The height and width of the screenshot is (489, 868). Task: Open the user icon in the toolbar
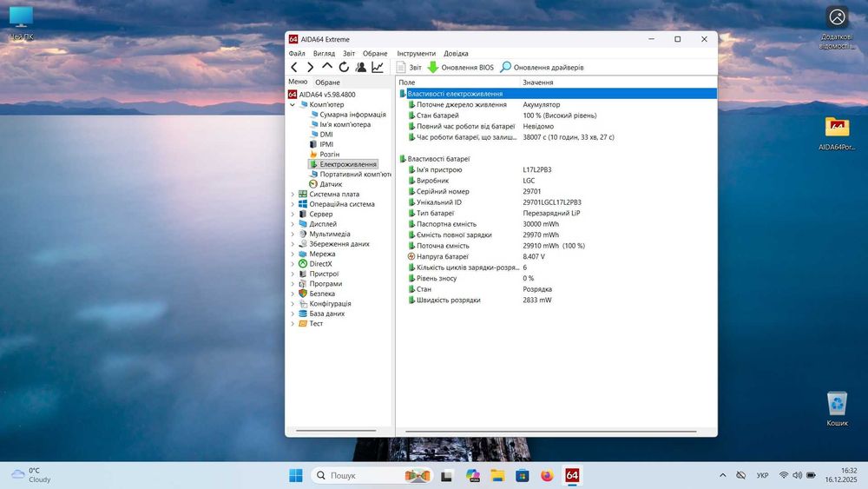360,67
